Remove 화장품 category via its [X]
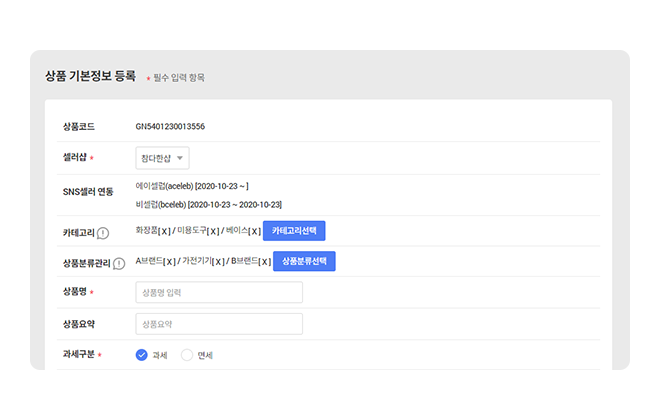The image size is (660, 420). [165, 231]
